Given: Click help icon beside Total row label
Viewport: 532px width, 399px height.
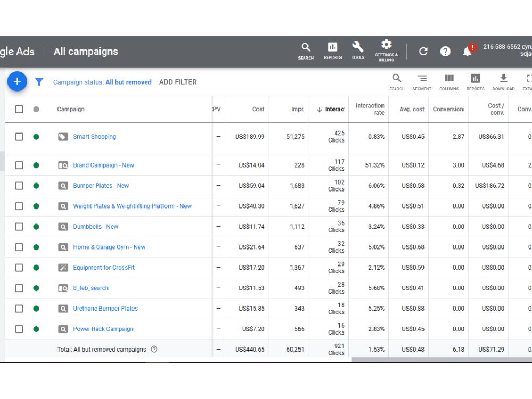Looking at the screenshot, I should click(x=154, y=349).
